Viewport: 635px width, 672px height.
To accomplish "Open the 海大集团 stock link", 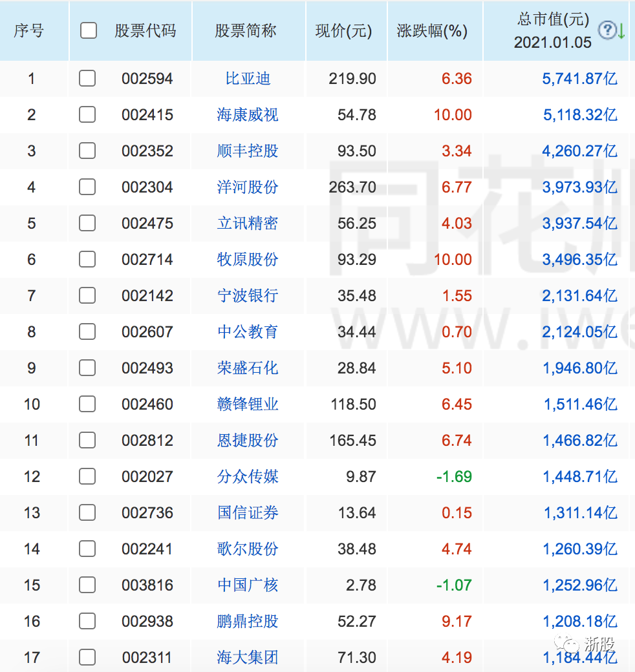I will (248, 657).
